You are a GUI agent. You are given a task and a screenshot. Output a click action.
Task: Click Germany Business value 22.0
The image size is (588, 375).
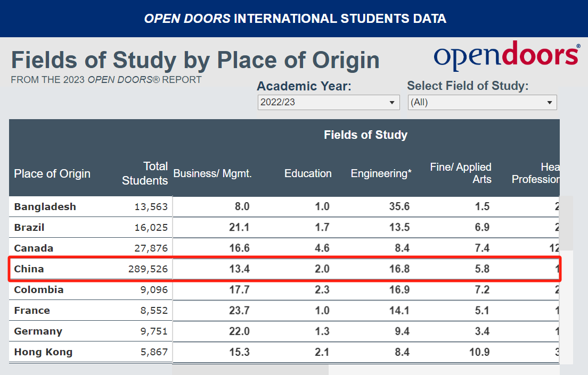pos(239,331)
